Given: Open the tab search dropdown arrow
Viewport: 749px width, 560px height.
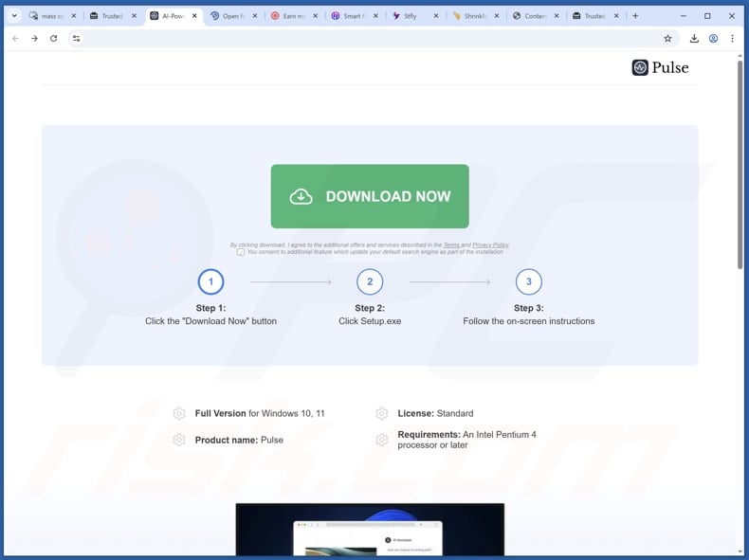Looking at the screenshot, I should [x=14, y=16].
